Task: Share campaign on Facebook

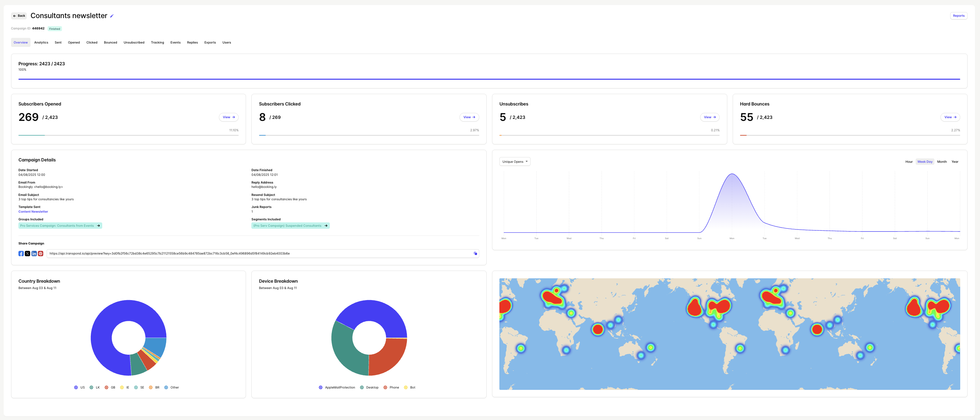Action: (x=21, y=254)
